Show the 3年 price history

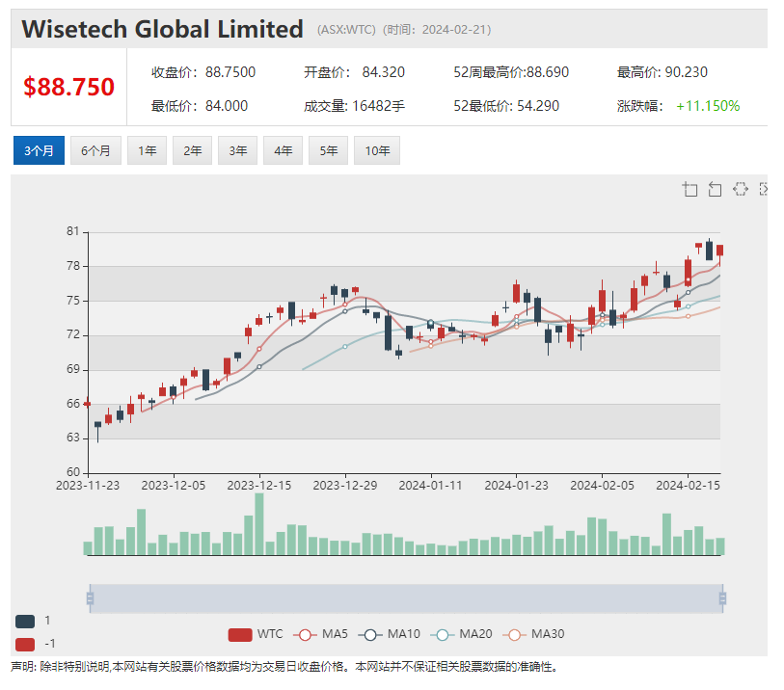pyautogui.click(x=237, y=150)
